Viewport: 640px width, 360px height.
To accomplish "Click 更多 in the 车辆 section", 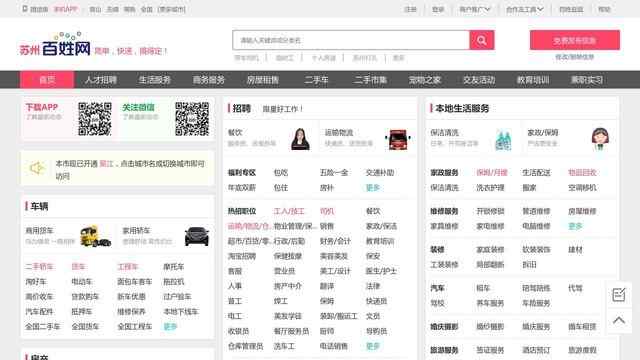I will [170, 327].
